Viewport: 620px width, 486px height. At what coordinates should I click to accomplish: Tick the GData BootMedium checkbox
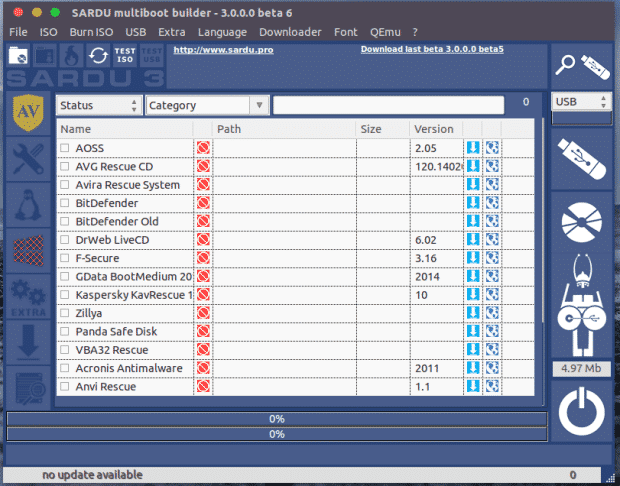(x=64, y=276)
